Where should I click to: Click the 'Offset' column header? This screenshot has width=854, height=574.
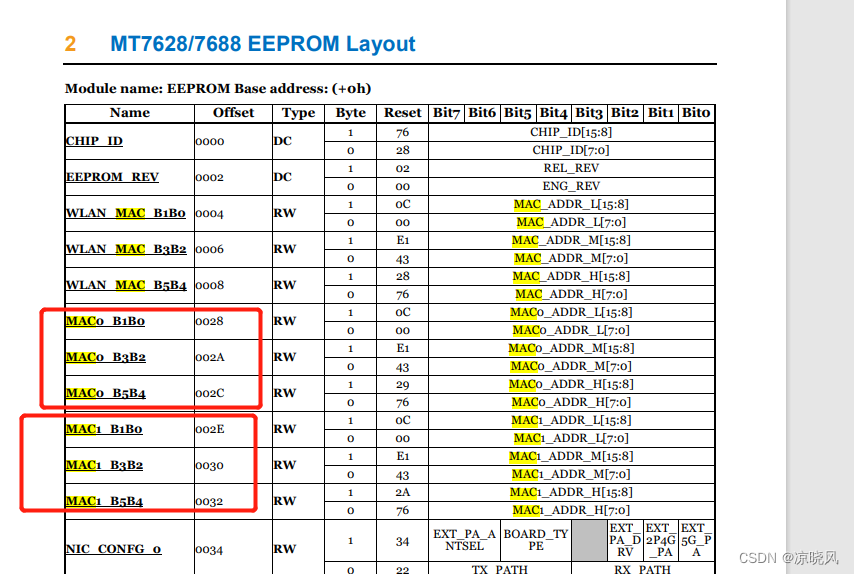click(x=233, y=113)
